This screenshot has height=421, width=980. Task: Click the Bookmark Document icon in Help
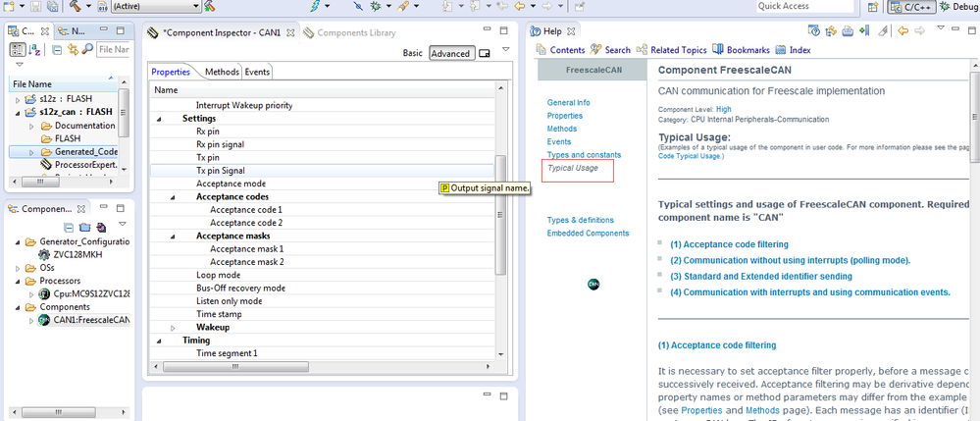(865, 30)
